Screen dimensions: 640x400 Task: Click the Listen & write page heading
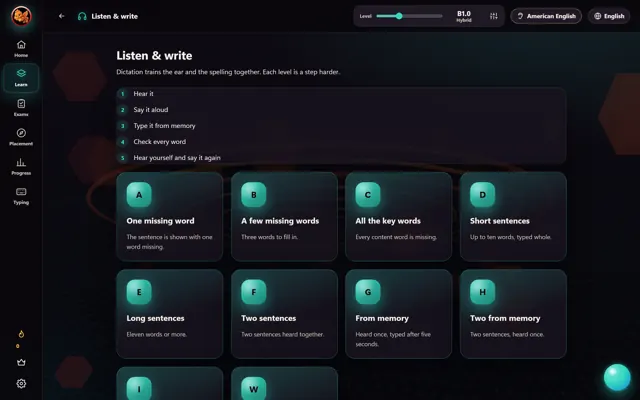[x=154, y=56]
